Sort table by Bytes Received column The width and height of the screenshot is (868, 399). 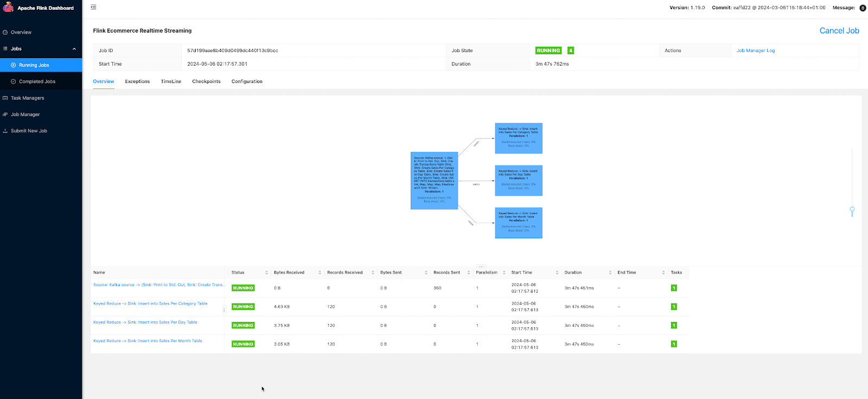[x=320, y=273]
